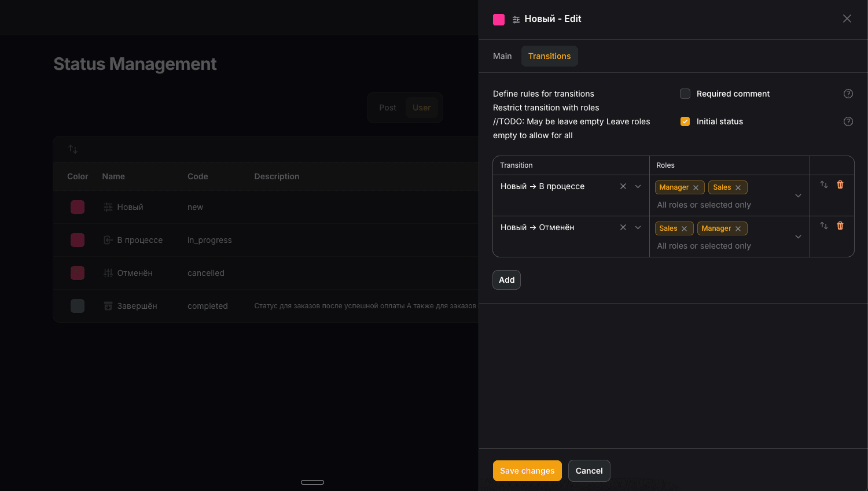Click the Add transition button
The width and height of the screenshot is (868, 491).
point(507,280)
